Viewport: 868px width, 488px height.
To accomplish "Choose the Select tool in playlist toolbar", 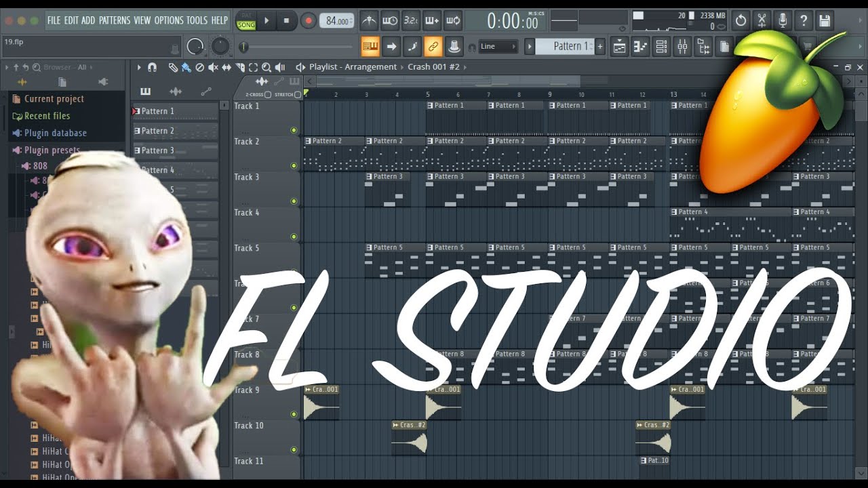I will click(253, 67).
